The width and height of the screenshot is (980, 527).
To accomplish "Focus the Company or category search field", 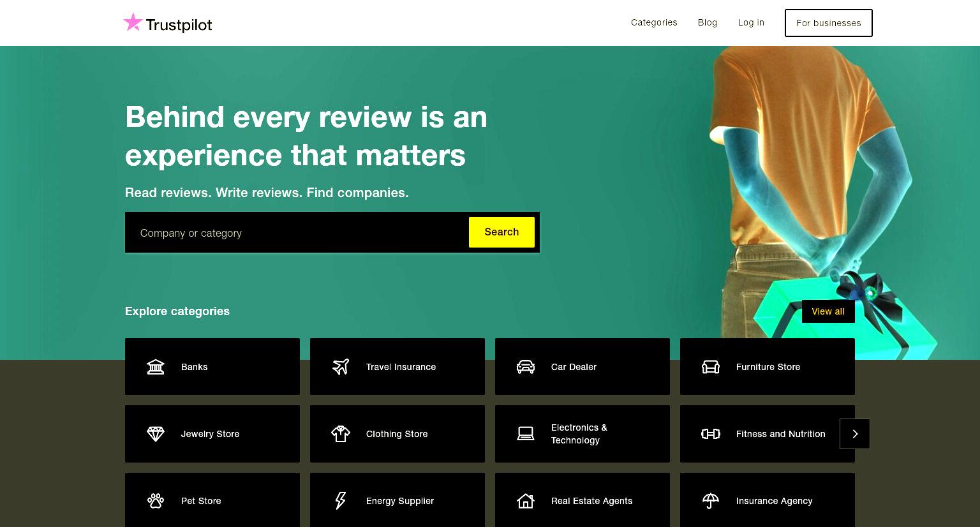I will [297, 233].
